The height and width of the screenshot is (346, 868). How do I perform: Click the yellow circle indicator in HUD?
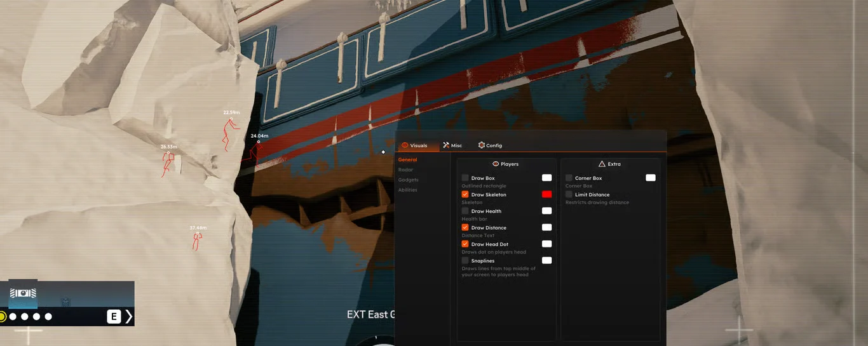coord(2,316)
